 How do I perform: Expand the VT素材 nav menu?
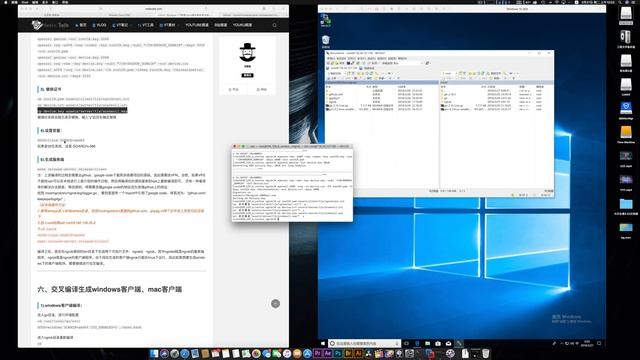click(169, 25)
